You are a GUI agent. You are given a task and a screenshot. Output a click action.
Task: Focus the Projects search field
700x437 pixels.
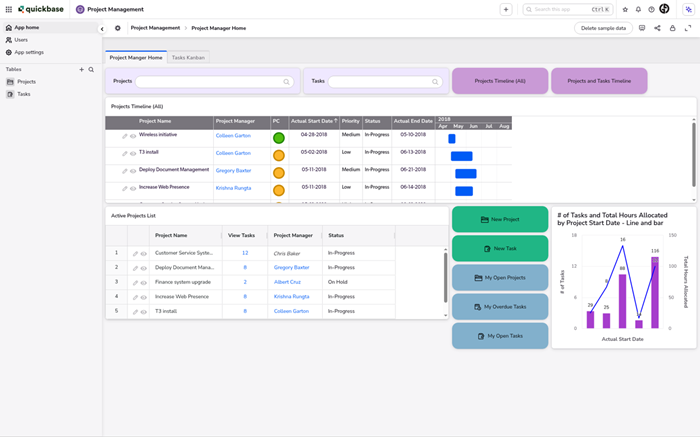coord(214,82)
